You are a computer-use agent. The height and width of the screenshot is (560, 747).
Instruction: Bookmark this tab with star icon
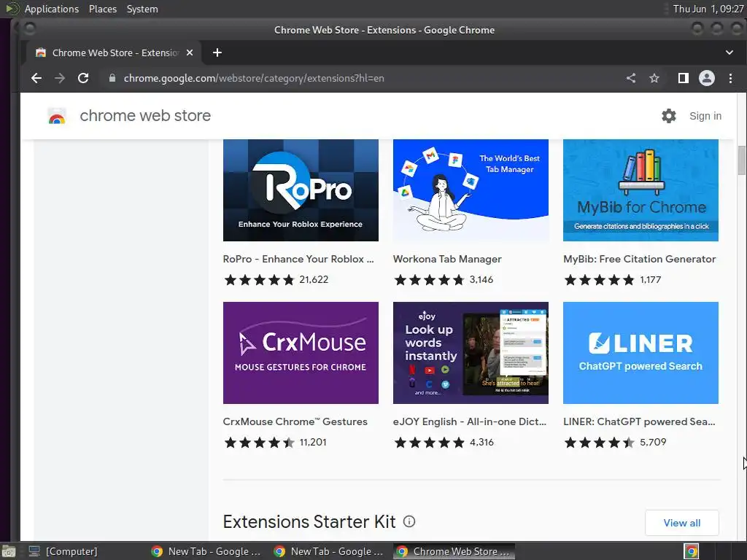click(654, 78)
